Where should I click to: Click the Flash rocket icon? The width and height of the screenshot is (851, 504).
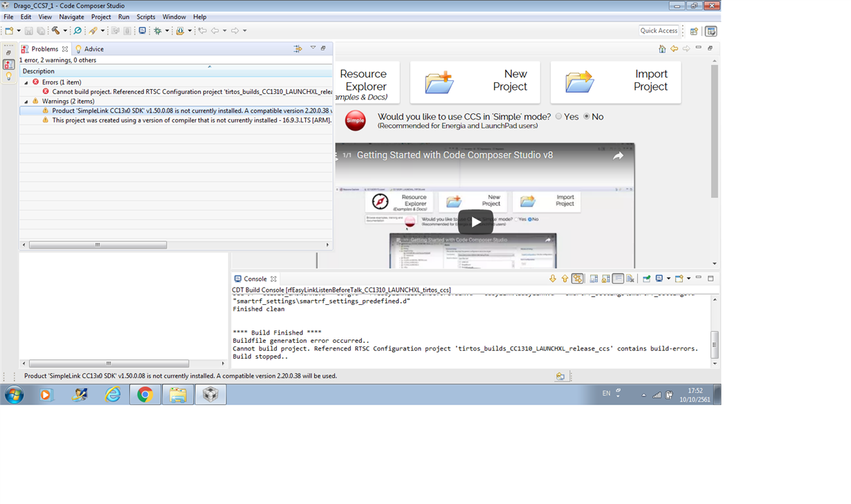(93, 30)
